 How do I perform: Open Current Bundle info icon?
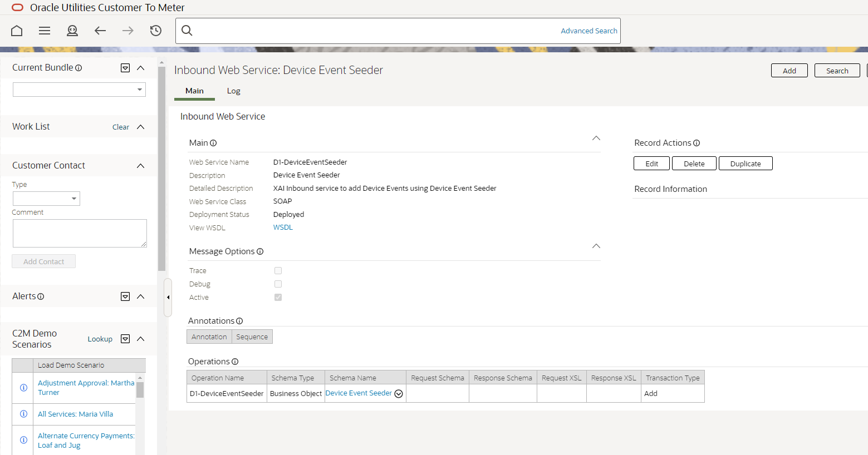coord(79,68)
